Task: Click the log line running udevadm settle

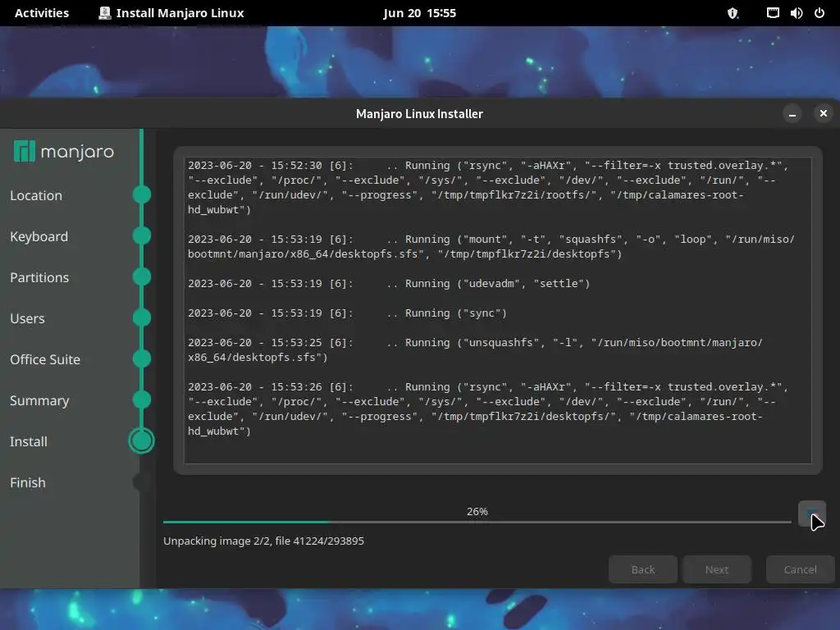Action: (388, 283)
